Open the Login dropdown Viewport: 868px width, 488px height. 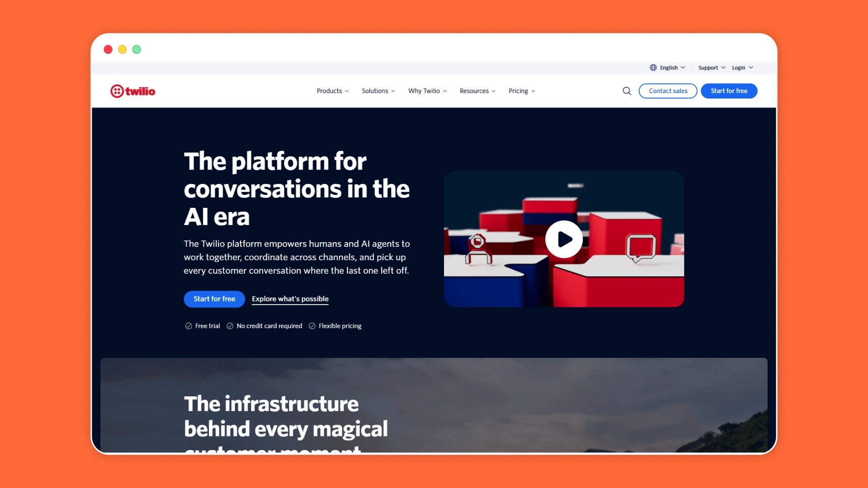(742, 68)
